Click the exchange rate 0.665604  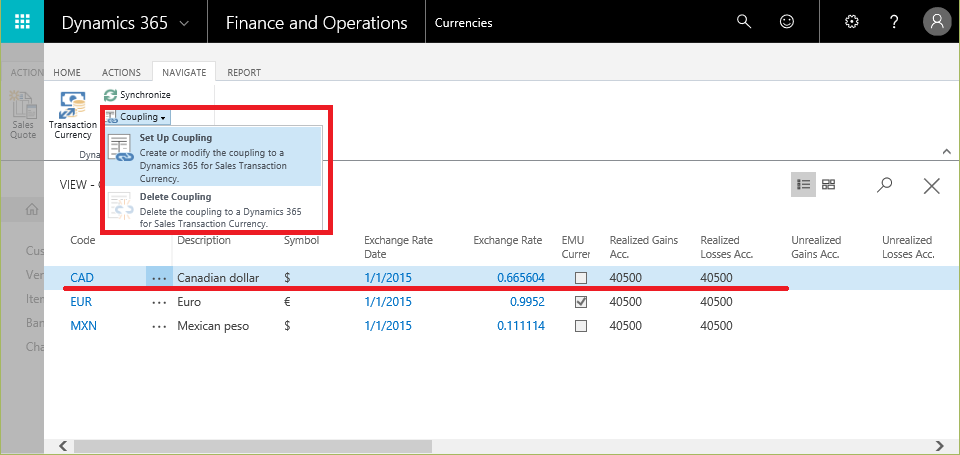click(x=521, y=278)
